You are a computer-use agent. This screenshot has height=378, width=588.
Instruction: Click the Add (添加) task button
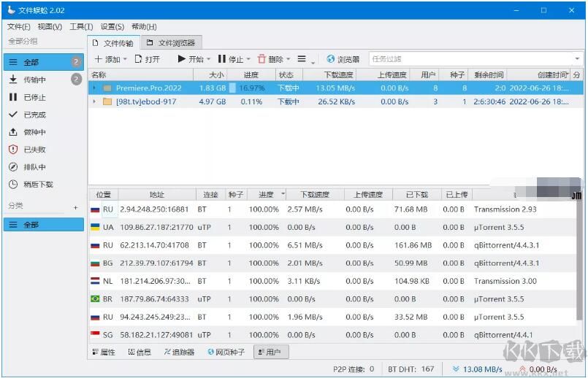107,59
